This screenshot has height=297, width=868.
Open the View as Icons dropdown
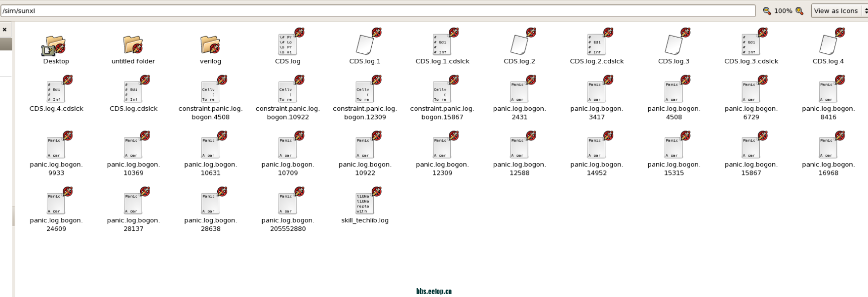click(839, 11)
